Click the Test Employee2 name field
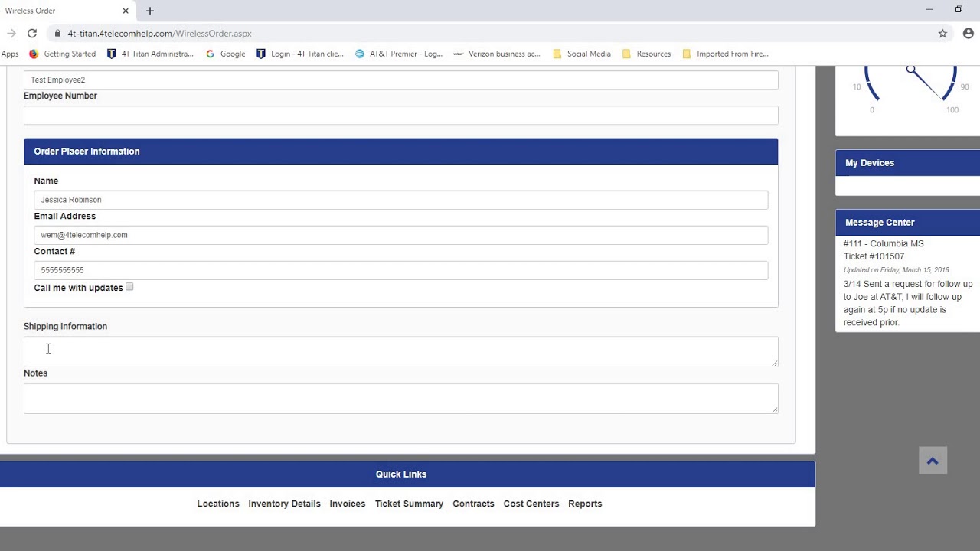Image resolution: width=980 pixels, height=551 pixels. [x=400, y=80]
